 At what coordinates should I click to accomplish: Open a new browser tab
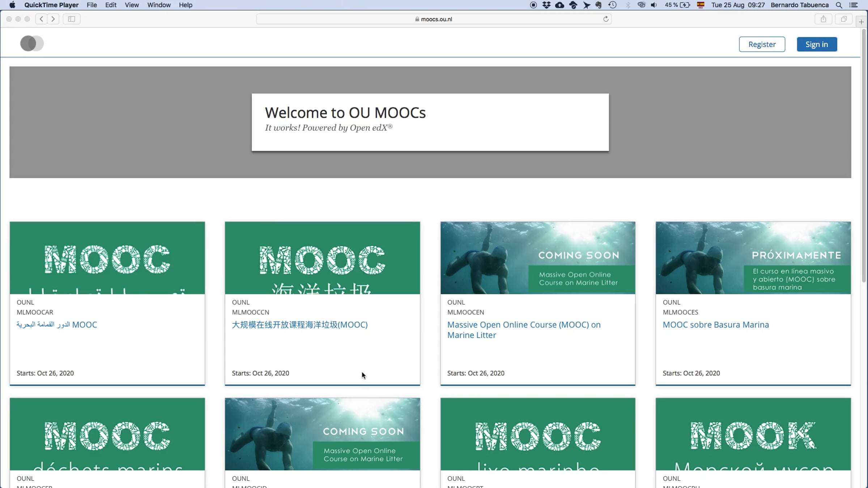click(x=861, y=22)
